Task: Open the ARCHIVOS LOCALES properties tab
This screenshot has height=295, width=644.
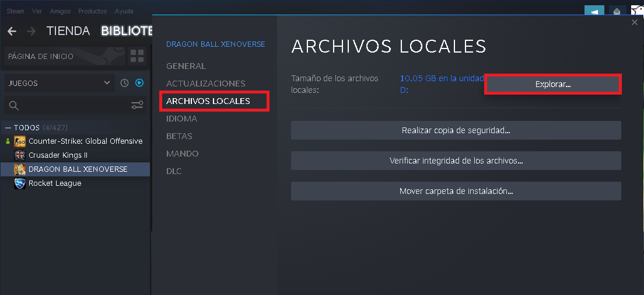Action: pyautogui.click(x=208, y=101)
